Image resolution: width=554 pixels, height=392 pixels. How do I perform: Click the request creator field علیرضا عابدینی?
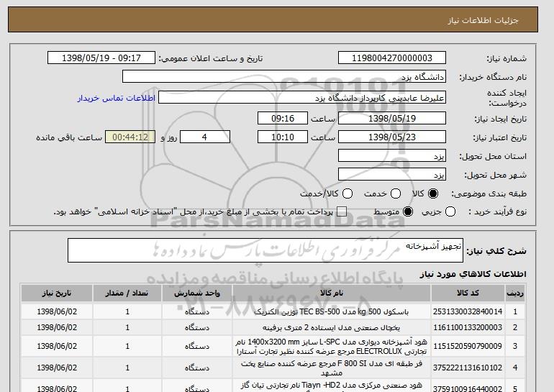(x=302, y=98)
